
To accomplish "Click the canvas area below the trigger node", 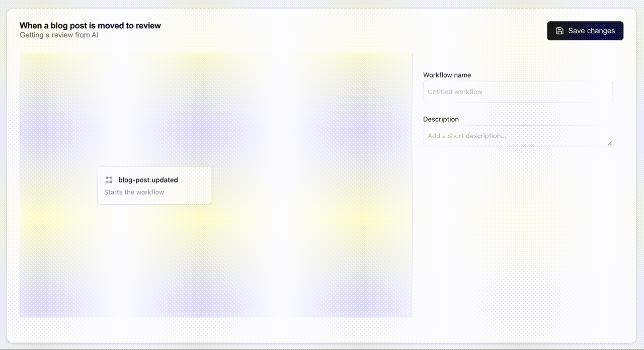I will tap(154, 251).
